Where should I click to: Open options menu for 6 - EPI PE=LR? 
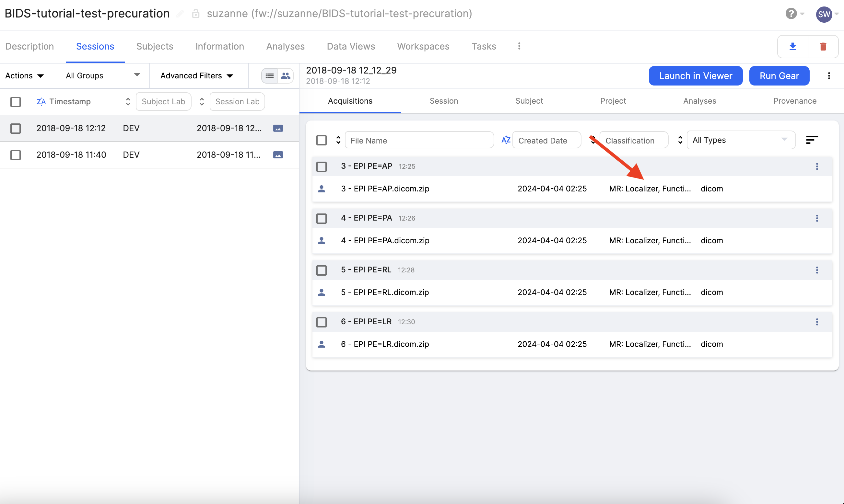click(817, 322)
